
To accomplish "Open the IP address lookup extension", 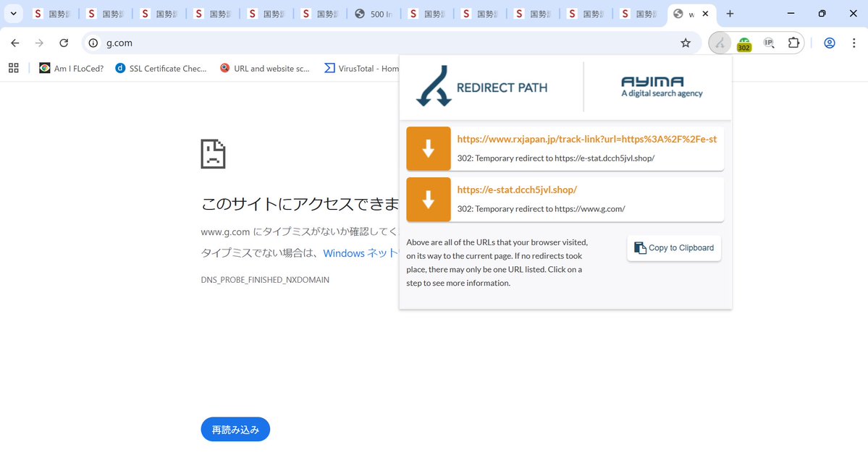I will (x=768, y=43).
